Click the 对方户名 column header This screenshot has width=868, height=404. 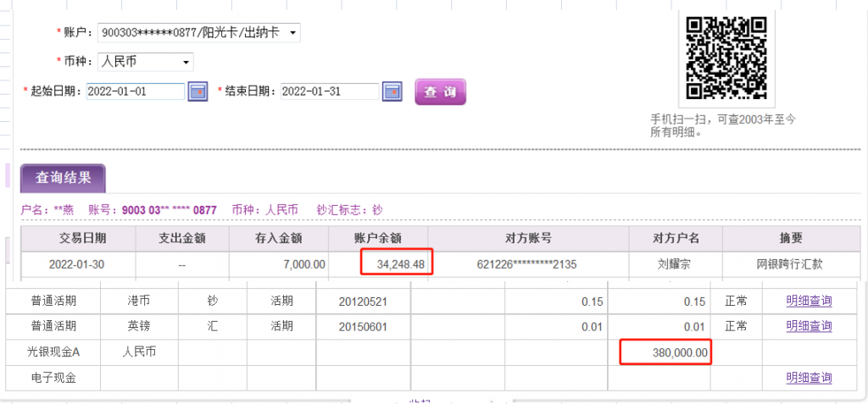676,239
